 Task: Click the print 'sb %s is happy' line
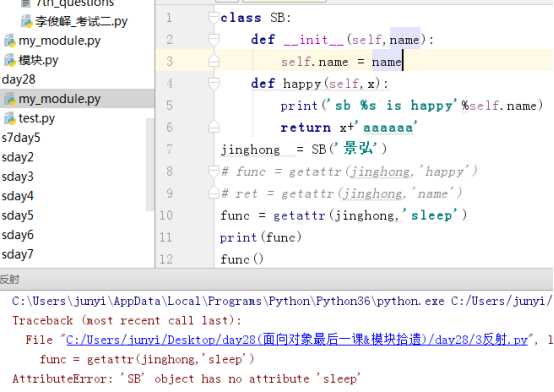coord(412,106)
